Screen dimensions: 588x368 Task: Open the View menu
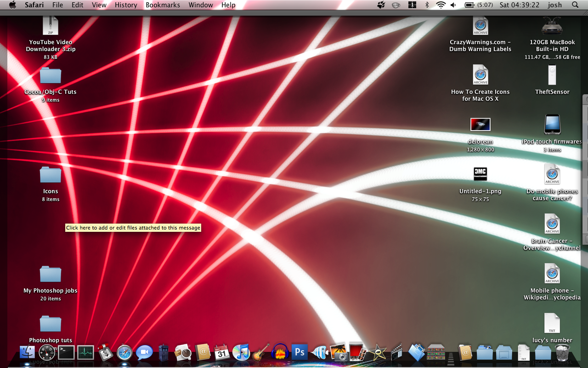click(x=99, y=5)
